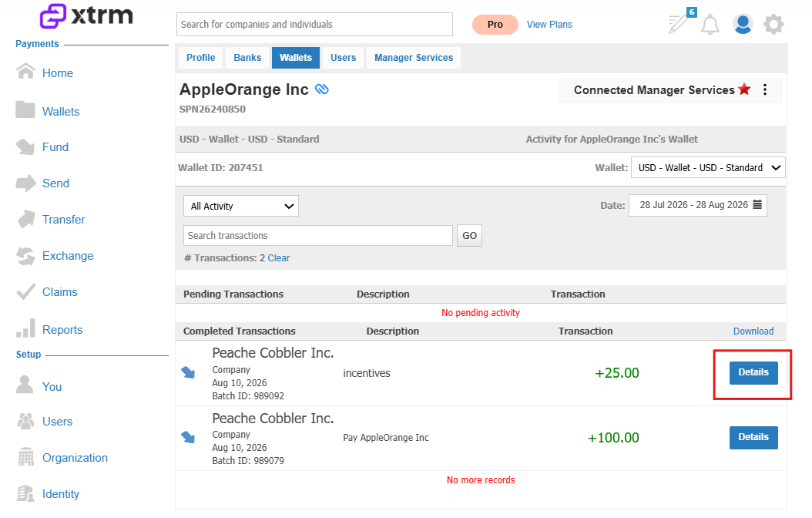This screenshot has height=518, width=812.
Task: Clear the transactions filter
Action: [x=279, y=258]
